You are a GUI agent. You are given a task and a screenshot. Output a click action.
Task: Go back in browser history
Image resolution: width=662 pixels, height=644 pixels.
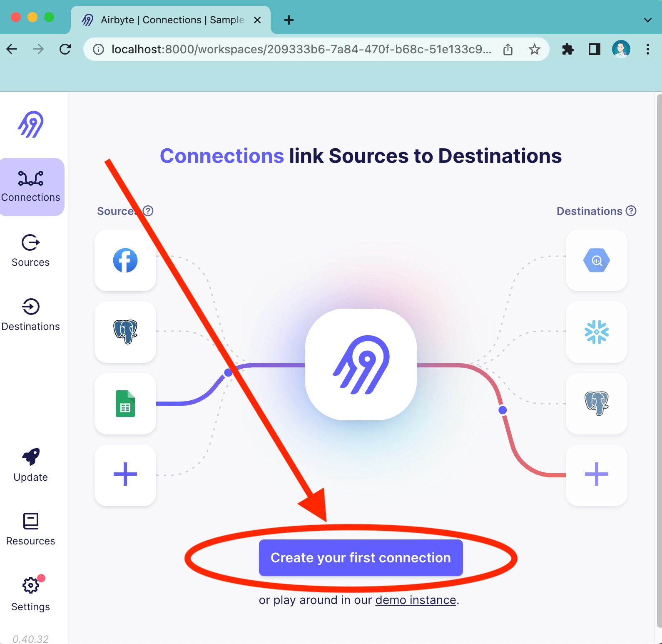point(12,49)
